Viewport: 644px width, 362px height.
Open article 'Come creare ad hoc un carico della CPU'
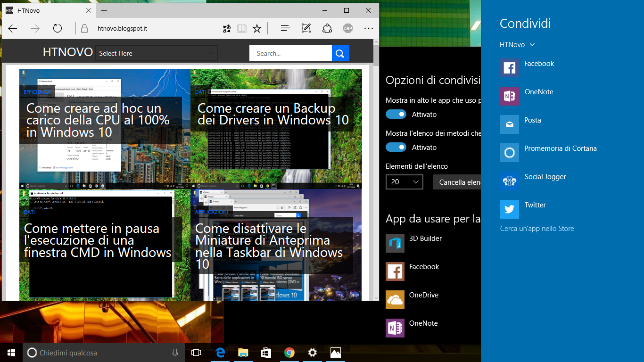(x=98, y=120)
